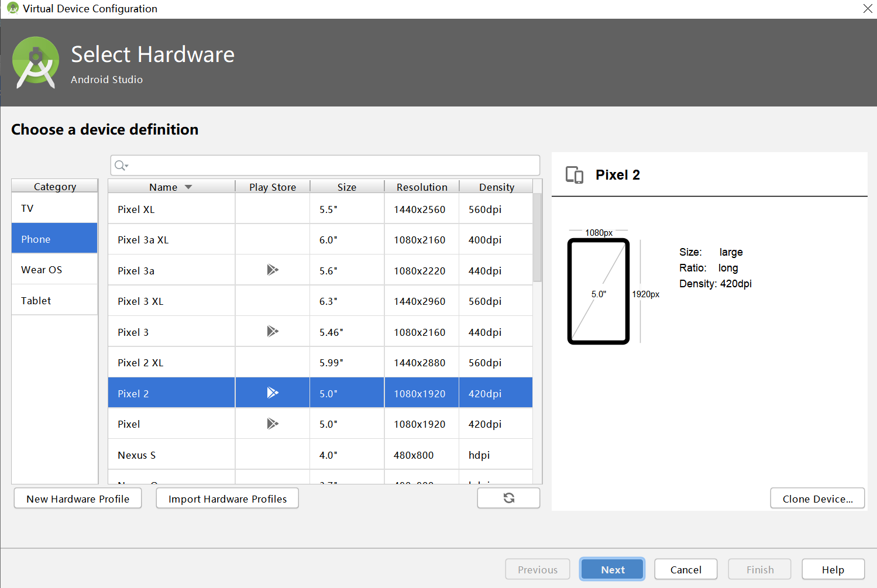Click the New Hardware Profile button

[78, 498]
